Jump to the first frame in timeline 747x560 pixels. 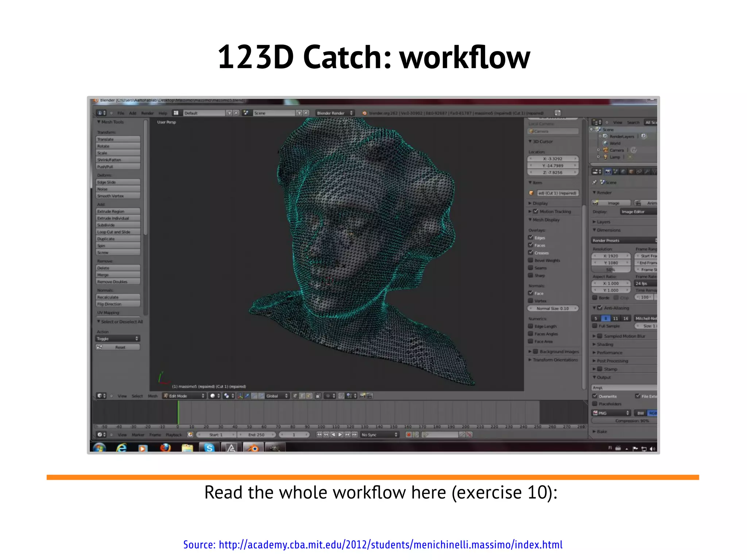(320, 435)
